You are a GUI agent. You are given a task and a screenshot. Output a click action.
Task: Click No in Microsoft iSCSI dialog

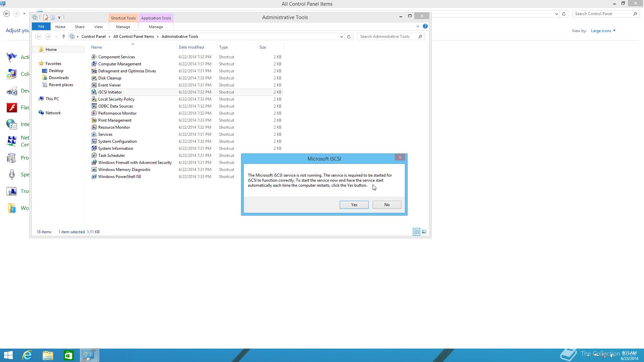(x=387, y=205)
